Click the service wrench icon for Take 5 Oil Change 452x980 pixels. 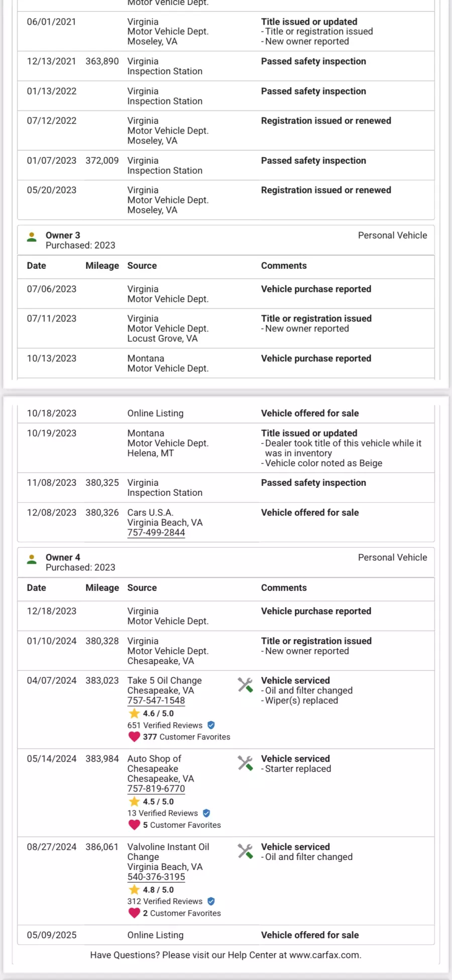245,685
